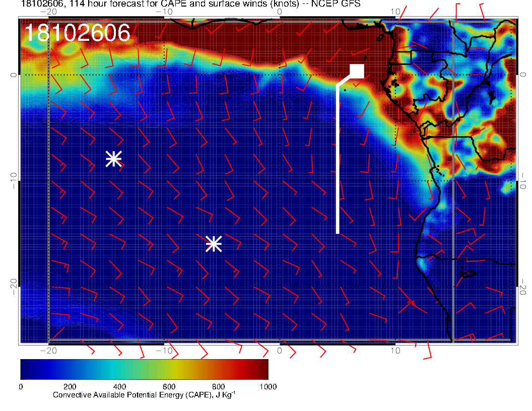
Task: Click the Convective Available Potential Energy caption
Action: 144,395
